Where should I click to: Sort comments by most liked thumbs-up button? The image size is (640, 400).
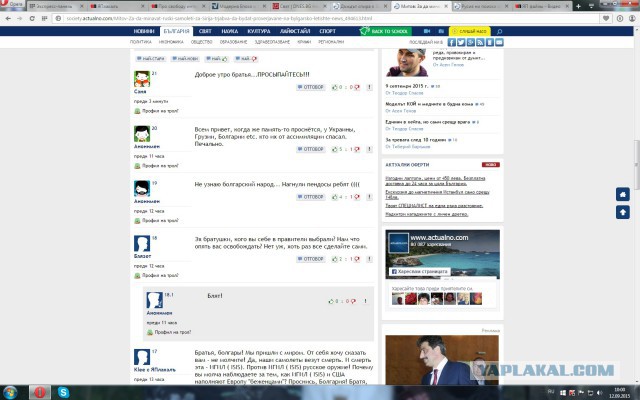click(217, 59)
